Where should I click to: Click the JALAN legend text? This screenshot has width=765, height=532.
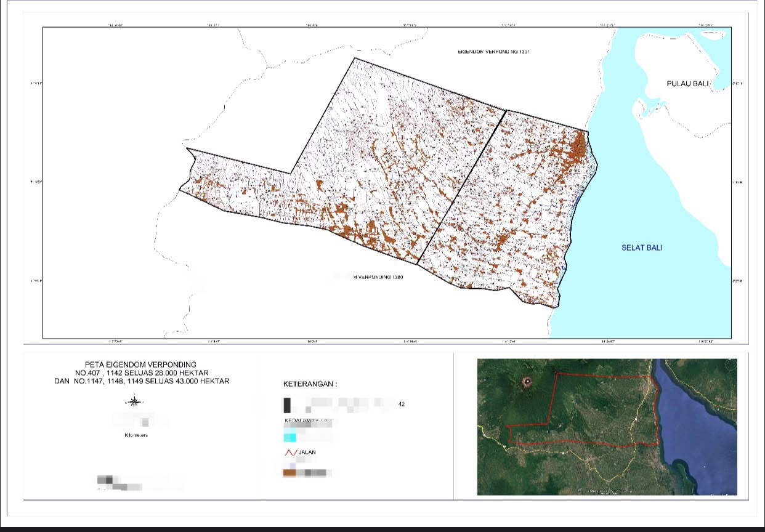(x=307, y=453)
